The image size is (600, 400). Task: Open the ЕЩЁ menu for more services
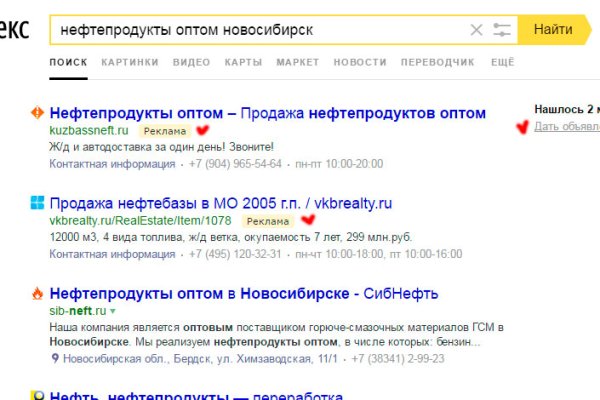coord(502,62)
